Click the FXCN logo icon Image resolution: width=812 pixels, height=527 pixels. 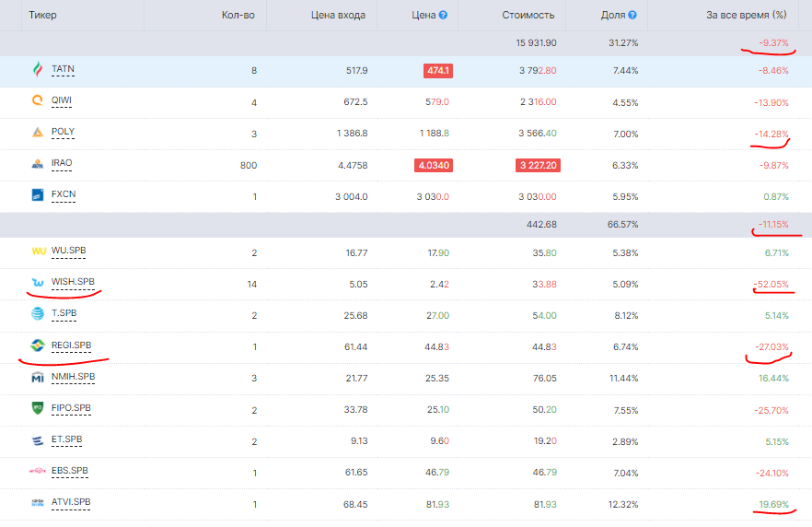click(37, 194)
